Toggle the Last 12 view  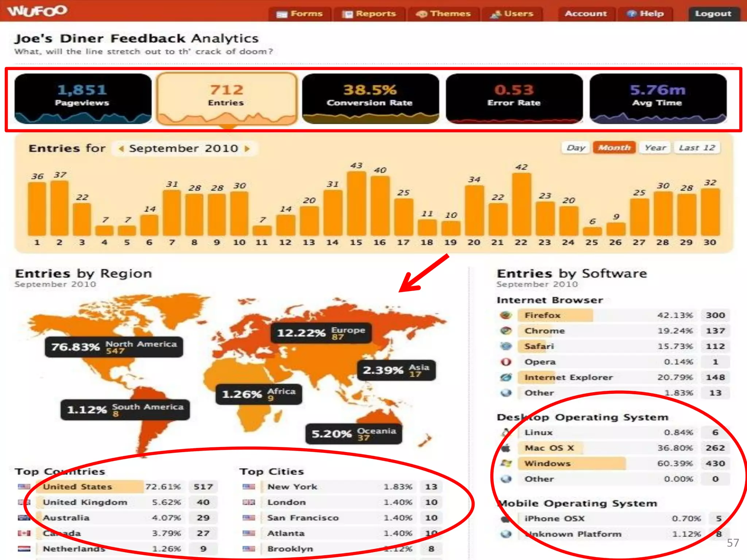point(697,148)
